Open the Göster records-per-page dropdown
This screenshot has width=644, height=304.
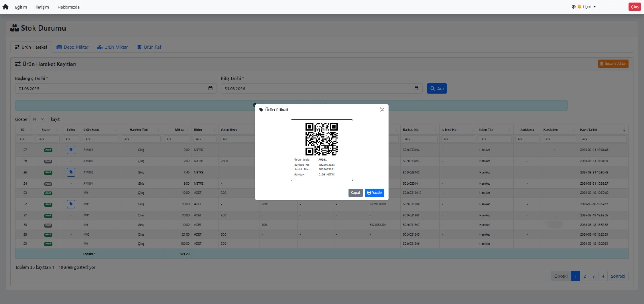tap(39, 119)
